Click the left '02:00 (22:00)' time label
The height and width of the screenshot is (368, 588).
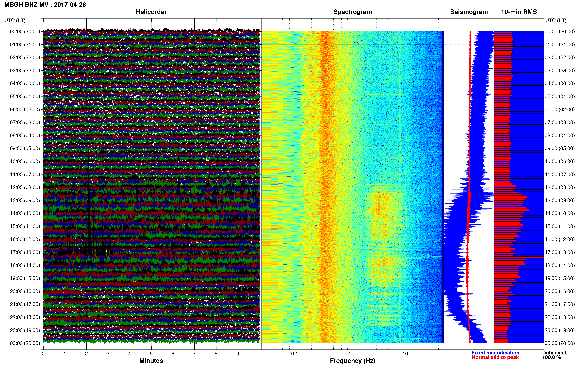[x=25, y=57]
